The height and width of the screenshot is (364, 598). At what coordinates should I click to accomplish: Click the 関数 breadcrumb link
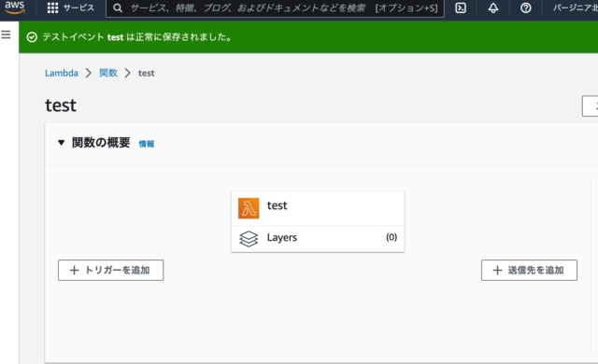(108, 73)
